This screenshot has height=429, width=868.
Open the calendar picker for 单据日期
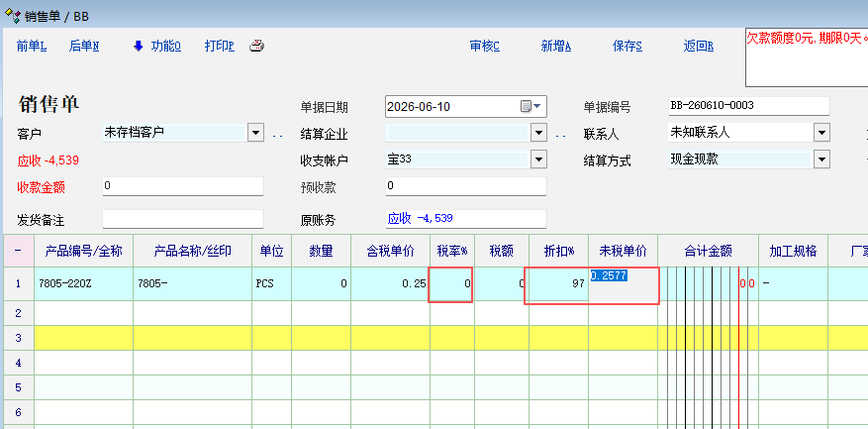coord(526,106)
